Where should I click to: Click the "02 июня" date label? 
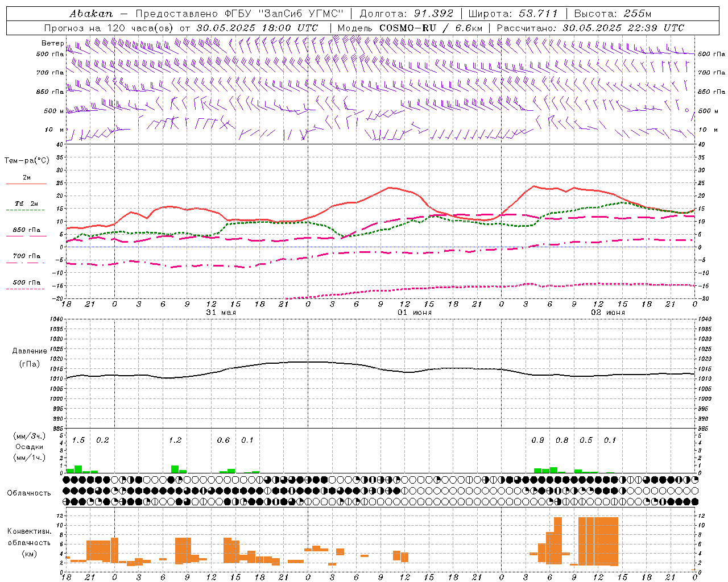click(x=607, y=313)
